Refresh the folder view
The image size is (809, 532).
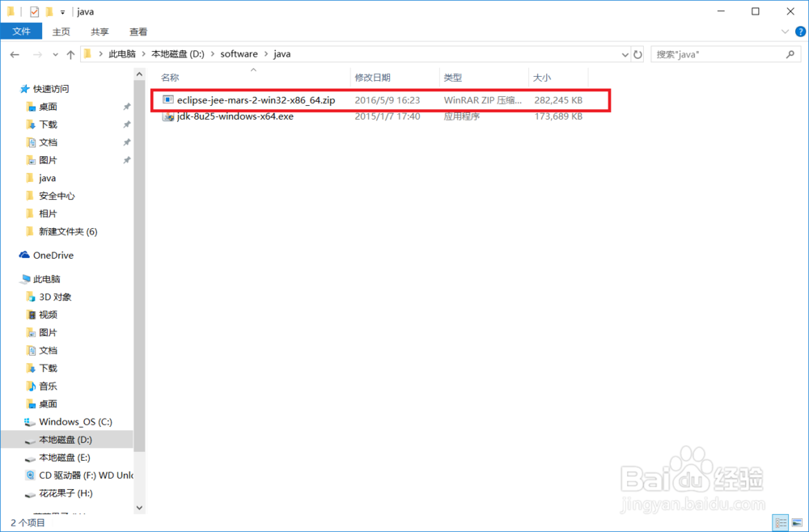[638, 54]
